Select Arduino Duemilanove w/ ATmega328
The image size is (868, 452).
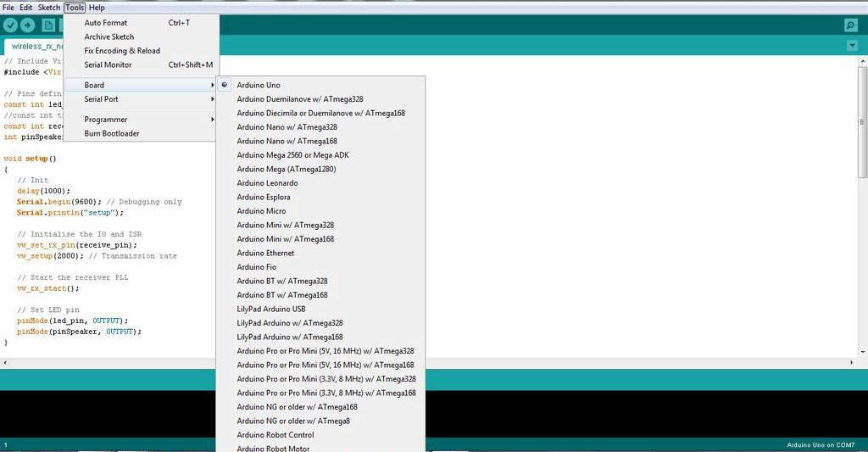[320, 99]
